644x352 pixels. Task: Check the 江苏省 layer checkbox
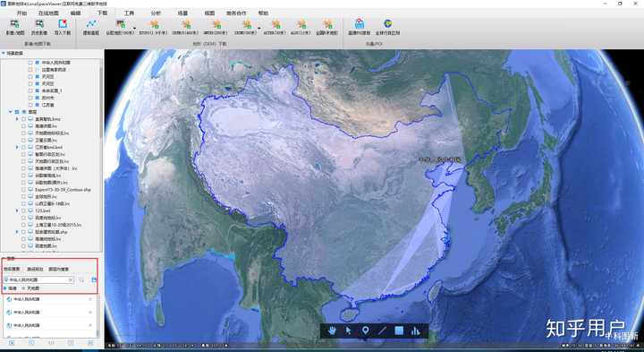click(x=30, y=105)
